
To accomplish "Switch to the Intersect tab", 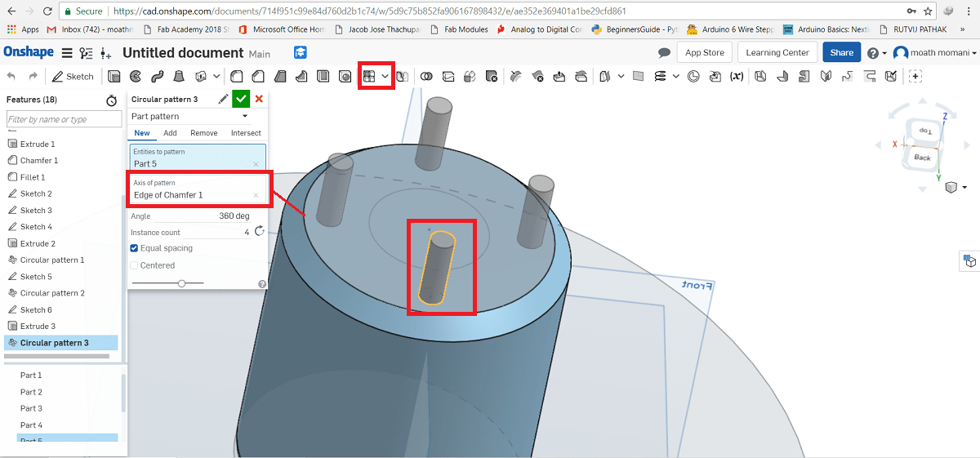I will coord(246,133).
